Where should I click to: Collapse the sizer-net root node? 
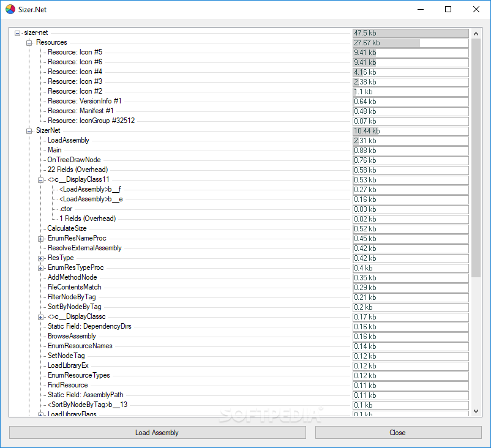pyautogui.click(x=18, y=33)
